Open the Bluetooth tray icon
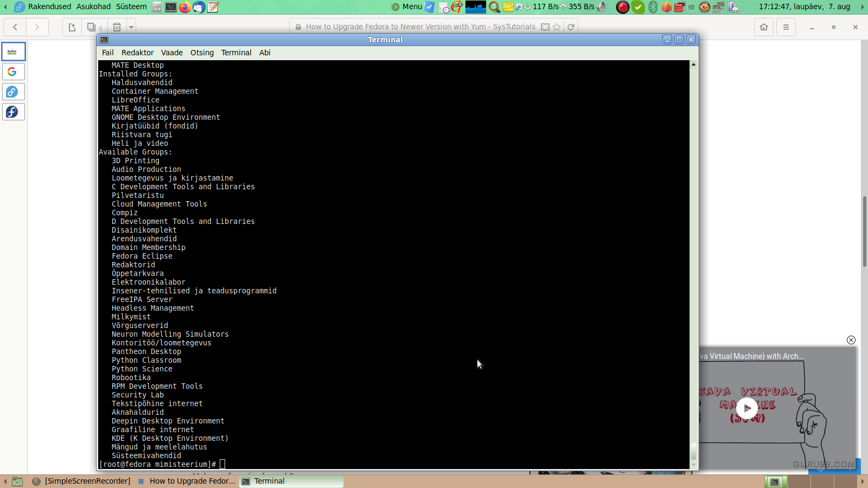The image size is (868, 488). point(653,7)
